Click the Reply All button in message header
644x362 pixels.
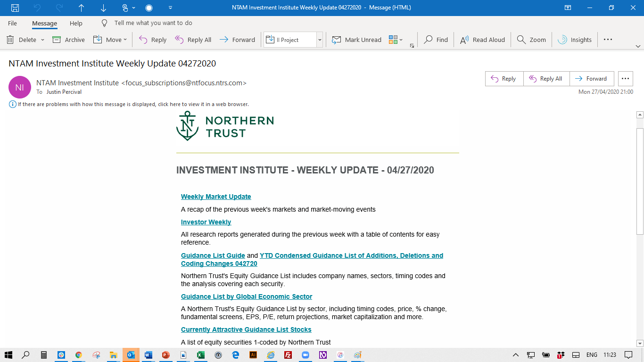546,79
